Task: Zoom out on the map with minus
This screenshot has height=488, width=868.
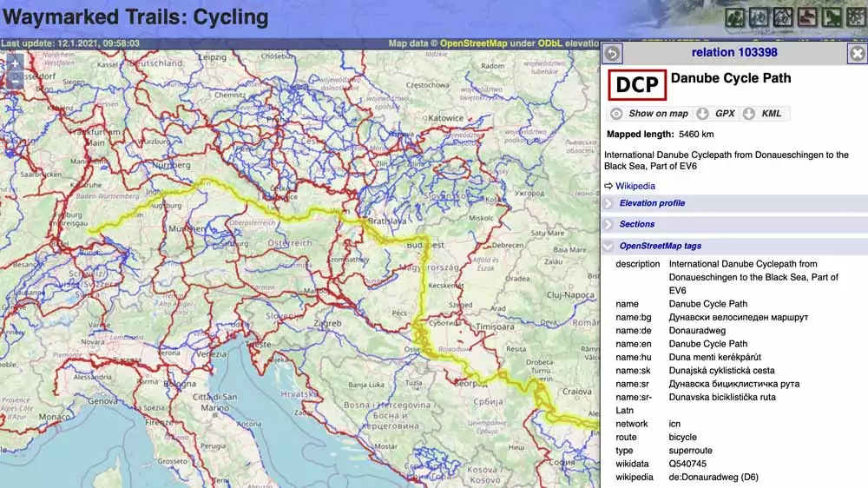Action: pyautogui.click(x=15, y=81)
